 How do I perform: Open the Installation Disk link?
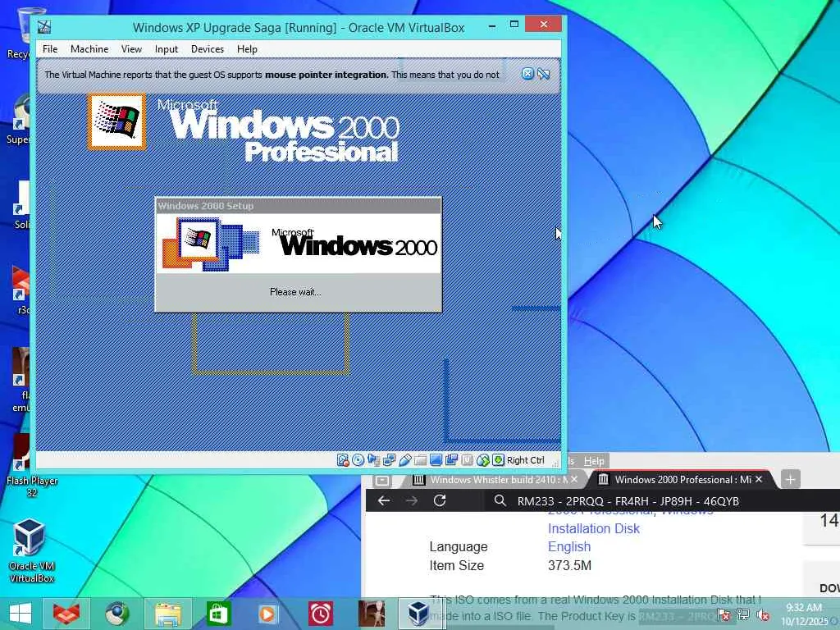pyautogui.click(x=594, y=528)
